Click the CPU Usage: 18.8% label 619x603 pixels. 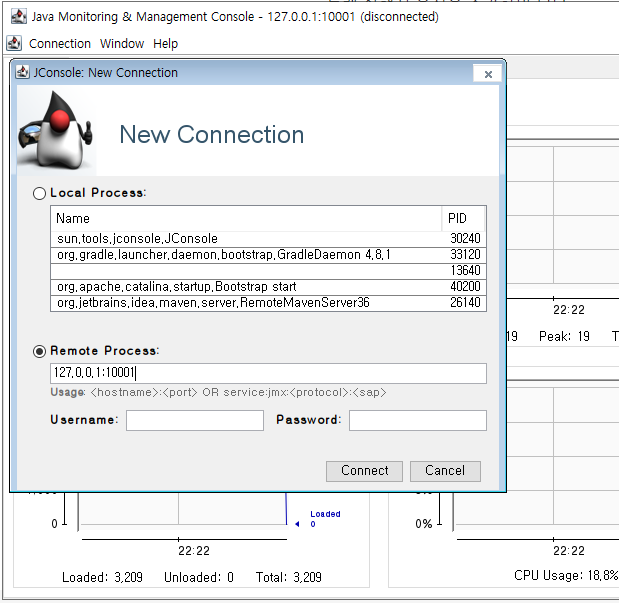tap(566, 575)
